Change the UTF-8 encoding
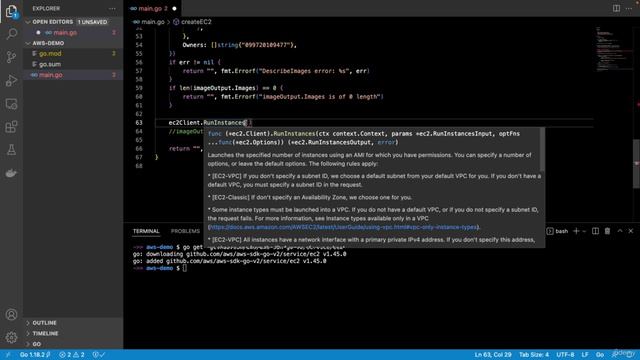 pos(565,355)
